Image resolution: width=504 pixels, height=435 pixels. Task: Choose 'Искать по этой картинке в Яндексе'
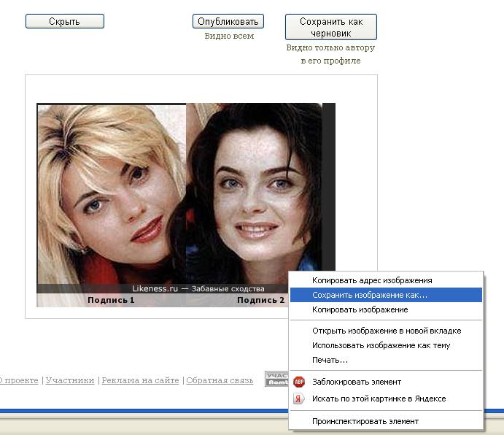coord(379,399)
